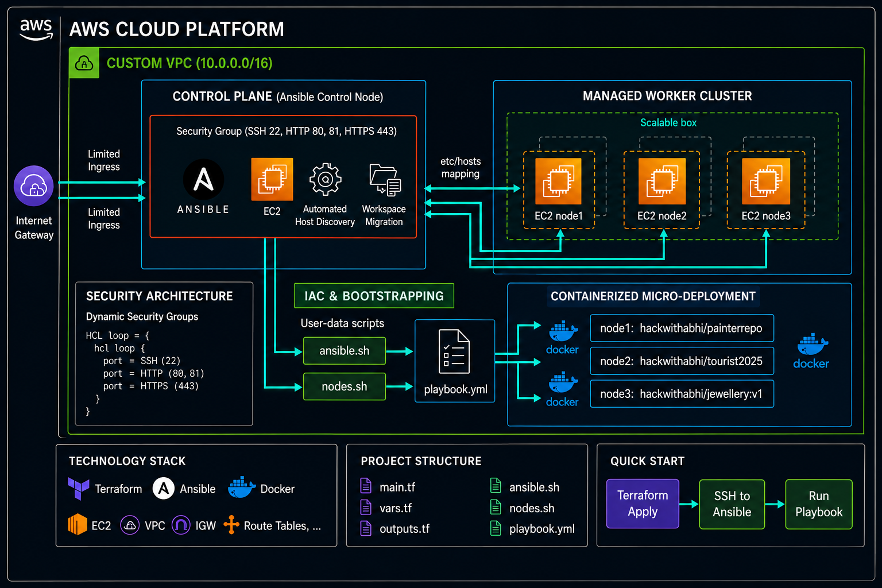Click the Ansible logo in Control Plane
882x588 pixels.
tap(203, 179)
